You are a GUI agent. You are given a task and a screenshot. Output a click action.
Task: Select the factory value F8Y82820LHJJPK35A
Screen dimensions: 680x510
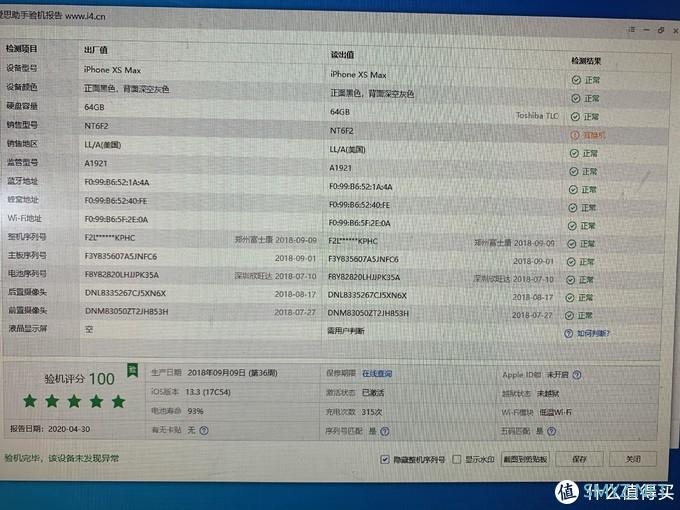tap(122, 275)
